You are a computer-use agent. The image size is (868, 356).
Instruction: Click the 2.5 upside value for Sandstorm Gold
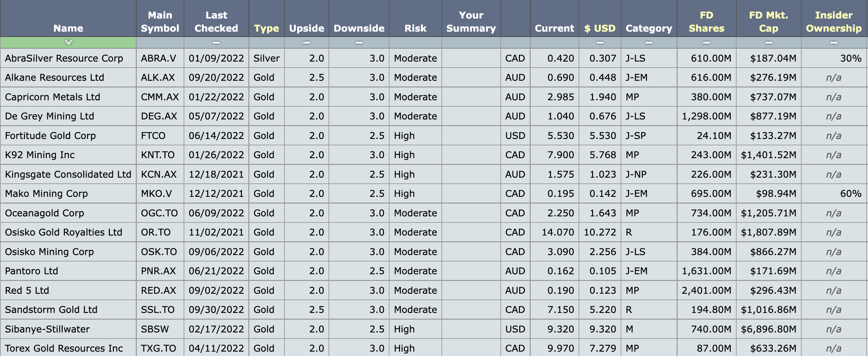(x=307, y=310)
